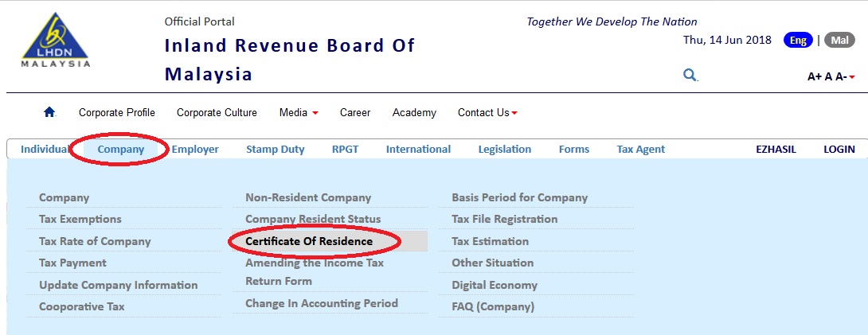Open Tax Rate of Company link
Screen dimensions: 868x335
tap(95, 241)
